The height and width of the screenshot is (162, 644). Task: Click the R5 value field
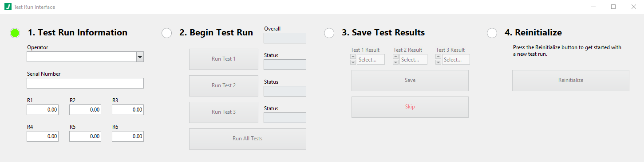85,136
